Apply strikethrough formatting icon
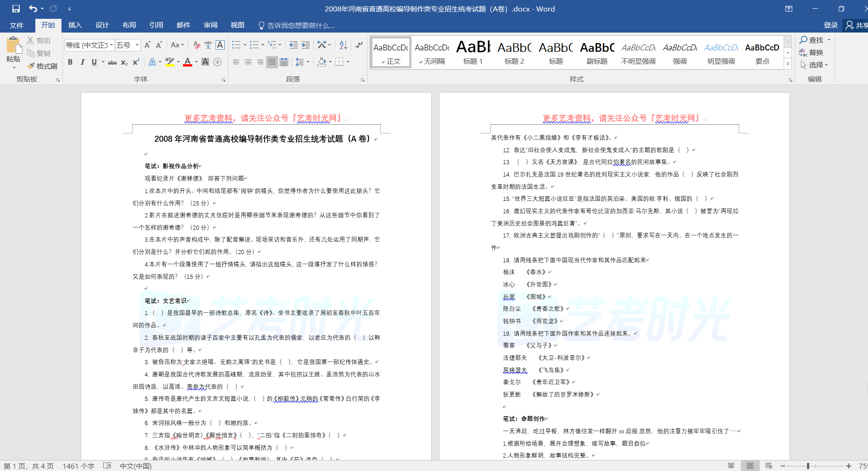This screenshot has width=868, height=471. pyautogui.click(x=112, y=62)
